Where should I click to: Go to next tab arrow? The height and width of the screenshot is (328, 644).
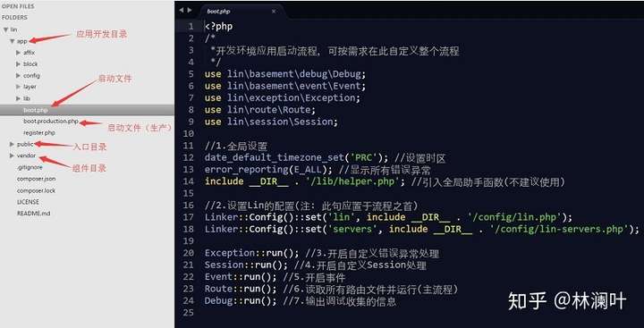click(x=190, y=10)
